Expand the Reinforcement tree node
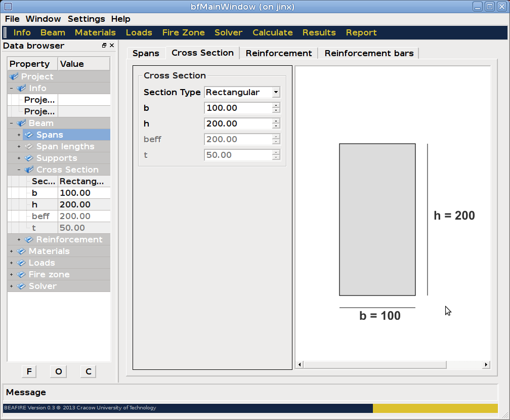 pos(19,239)
